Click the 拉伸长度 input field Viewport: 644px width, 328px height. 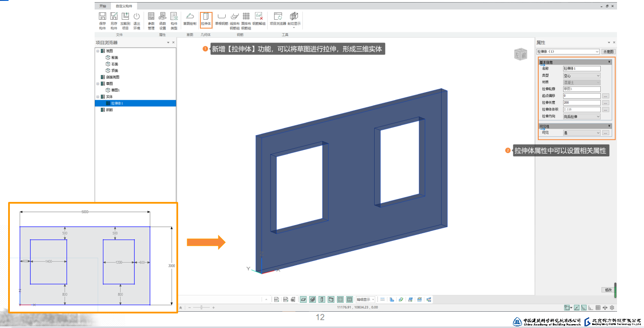click(x=581, y=103)
